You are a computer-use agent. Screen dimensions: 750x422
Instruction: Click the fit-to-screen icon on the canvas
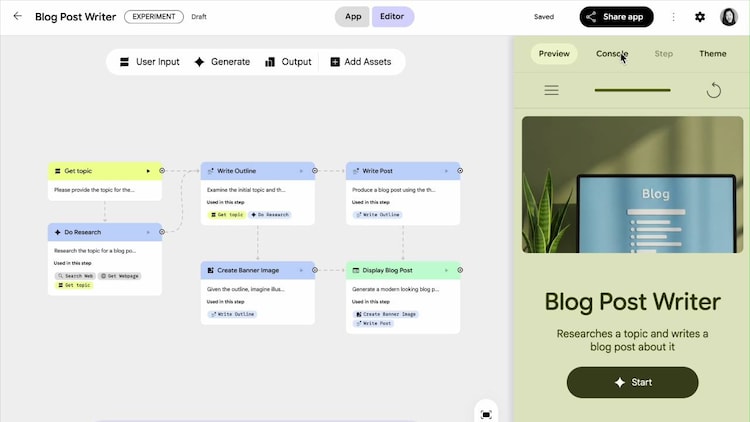point(486,414)
